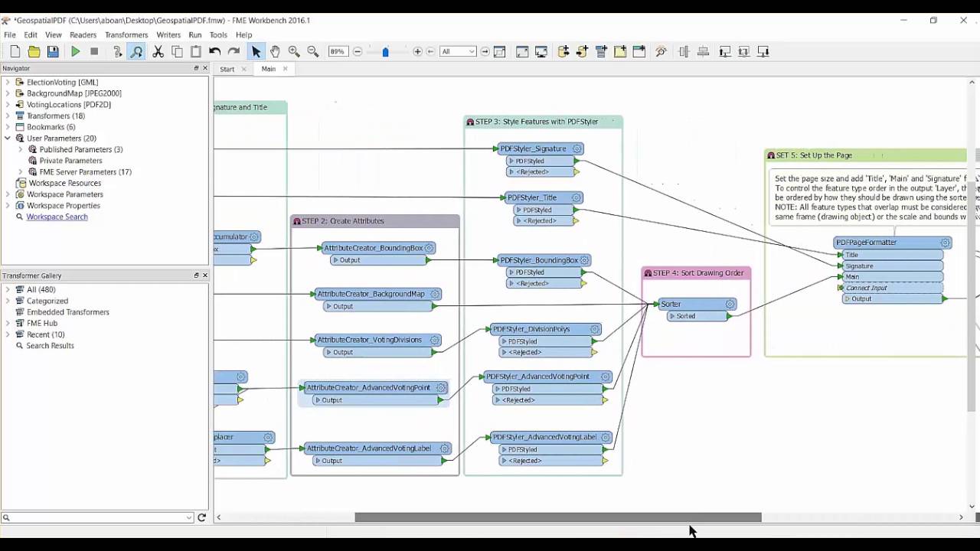980x551 pixels.
Task: Click the horizontal canvas scrollbar thumb
Action: pyautogui.click(x=558, y=517)
